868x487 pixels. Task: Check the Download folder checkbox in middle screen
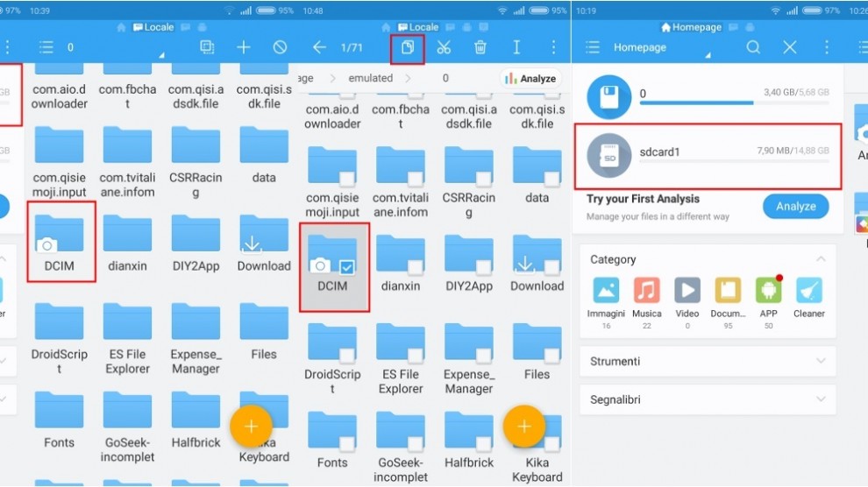pyautogui.click(x=551, y=267)
